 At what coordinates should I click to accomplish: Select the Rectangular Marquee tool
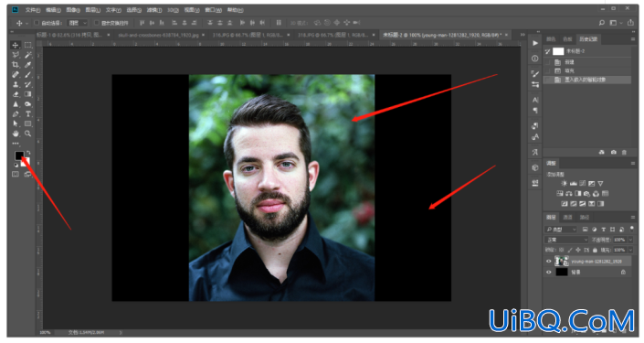[x=28, y=45]
